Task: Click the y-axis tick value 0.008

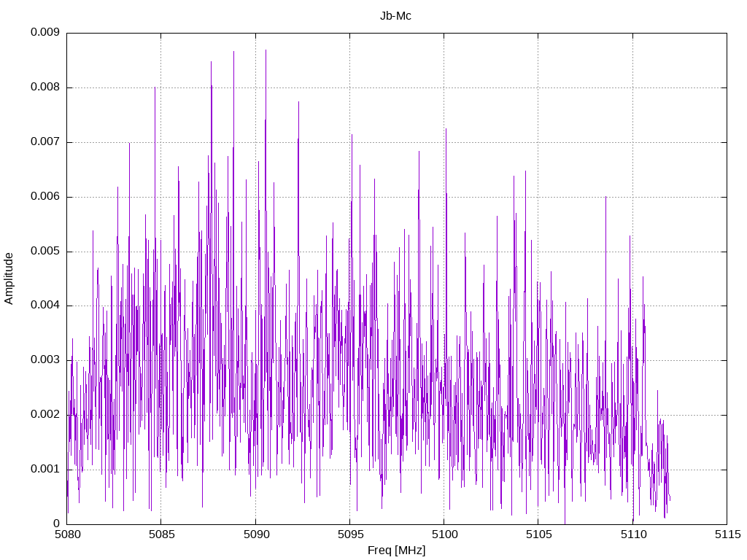Action: pos(45,87)
